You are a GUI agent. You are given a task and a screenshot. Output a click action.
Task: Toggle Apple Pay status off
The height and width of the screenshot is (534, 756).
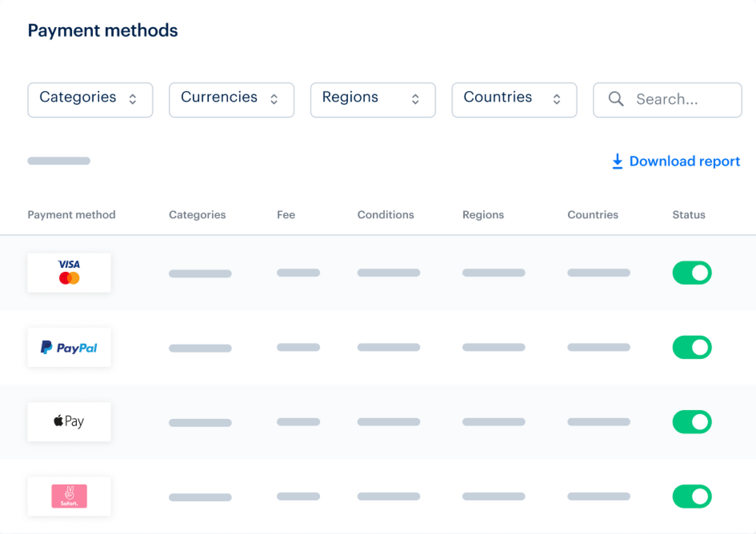click(691, 422)
